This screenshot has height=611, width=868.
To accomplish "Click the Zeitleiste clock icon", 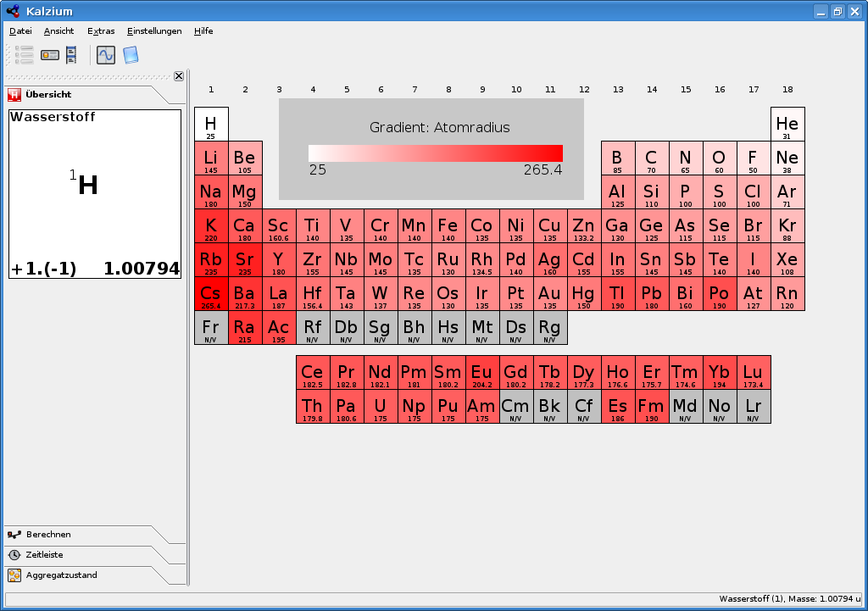I will 14,554.
